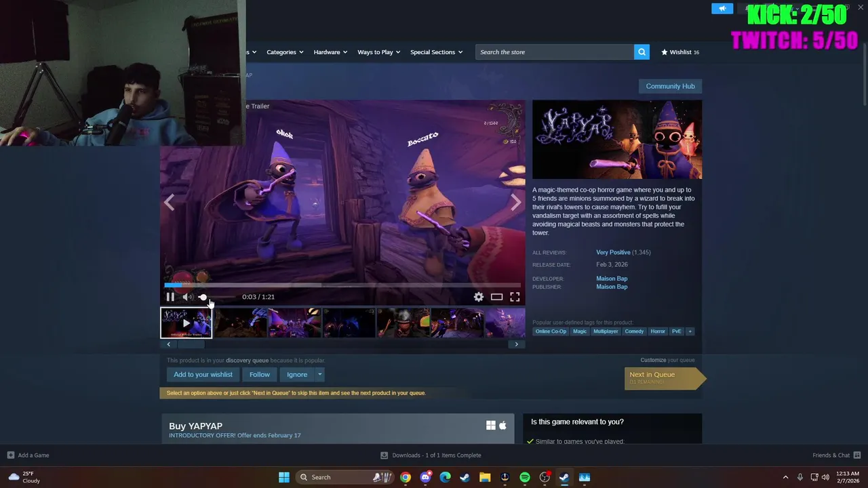Ignore this game
Screen dimensions: 868x488
297,374
